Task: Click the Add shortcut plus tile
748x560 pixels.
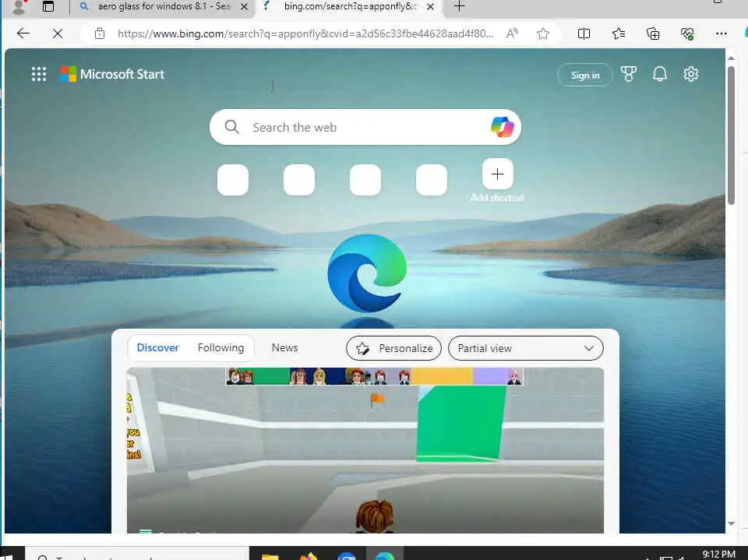Action: (497, 174)
